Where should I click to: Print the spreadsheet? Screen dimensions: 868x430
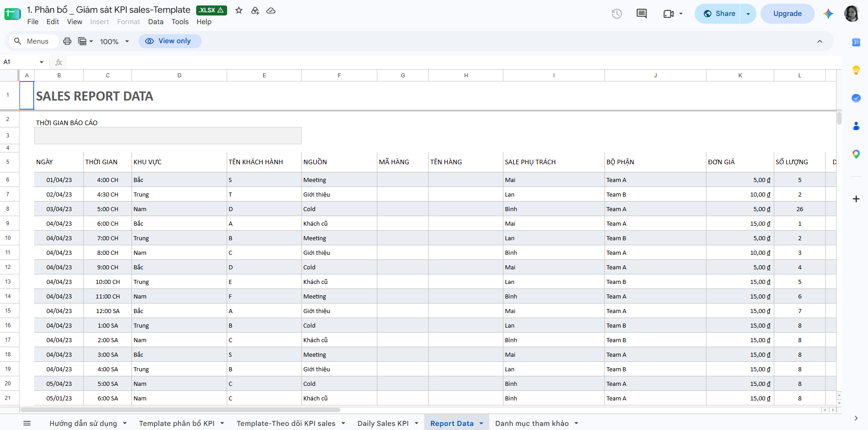tap(67, 41)
